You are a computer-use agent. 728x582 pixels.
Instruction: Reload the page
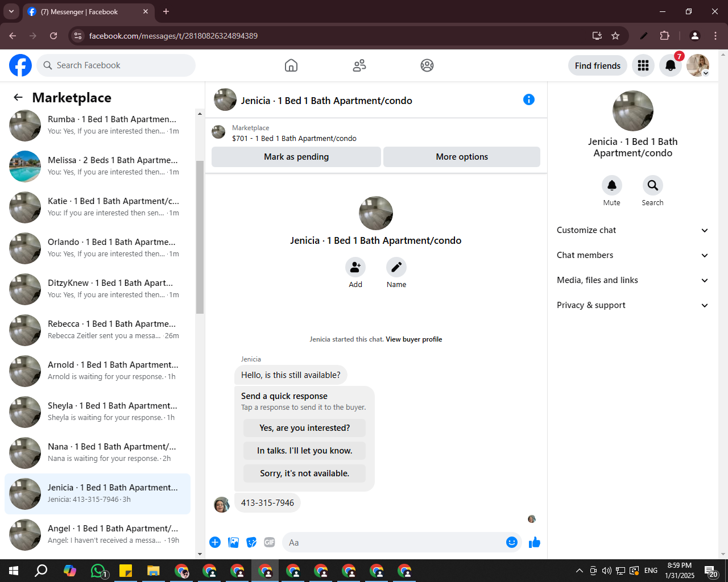pos(53,36)
